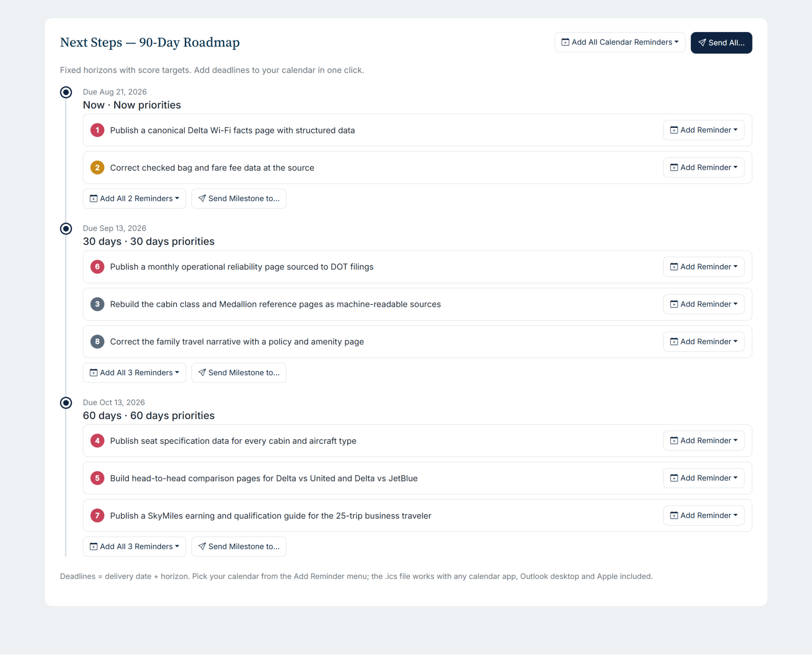Image resolution: width=812 pixels, height=663 pixels.
Task: Open Add Reminder for family travel narrative
Action: tap(703, 342)
